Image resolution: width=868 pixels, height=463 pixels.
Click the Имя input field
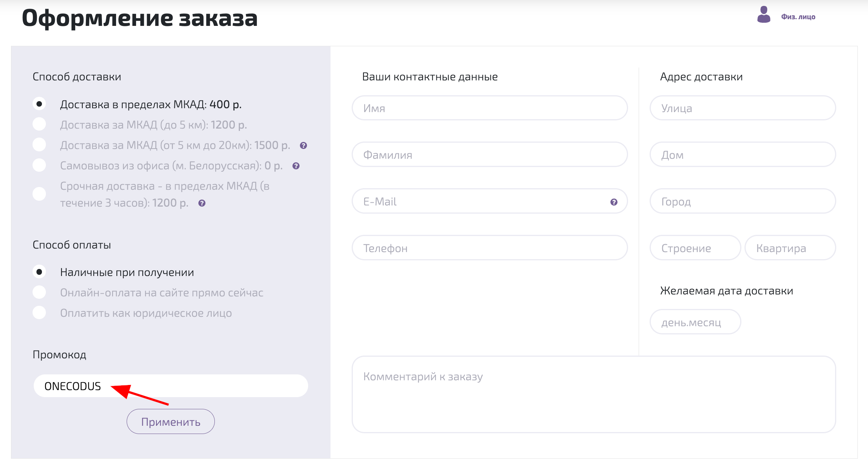[x=490, y=108]
